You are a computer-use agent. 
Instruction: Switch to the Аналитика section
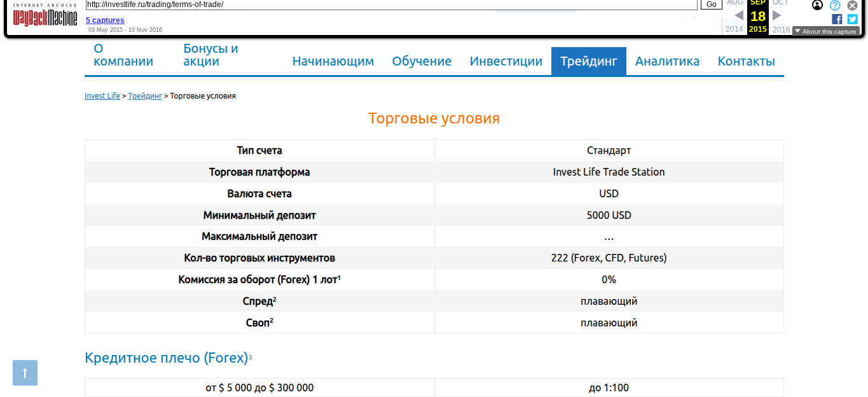(x=667, y=60)
